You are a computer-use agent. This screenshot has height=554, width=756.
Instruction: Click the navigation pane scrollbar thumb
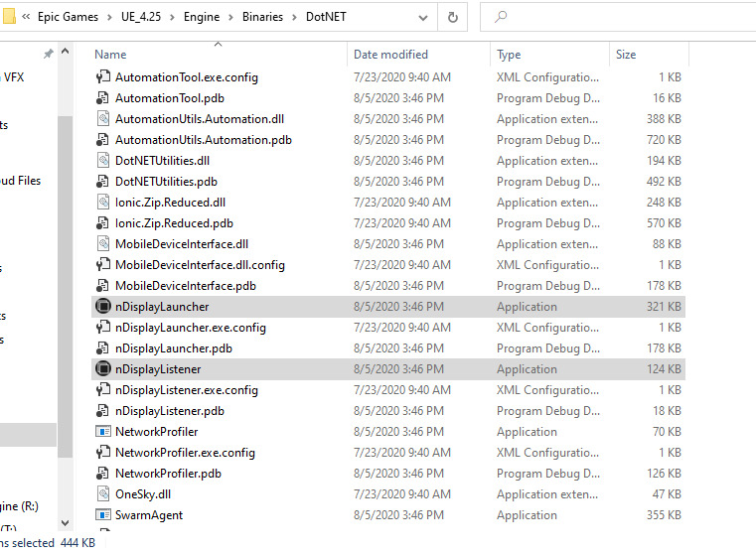[66, 287]
